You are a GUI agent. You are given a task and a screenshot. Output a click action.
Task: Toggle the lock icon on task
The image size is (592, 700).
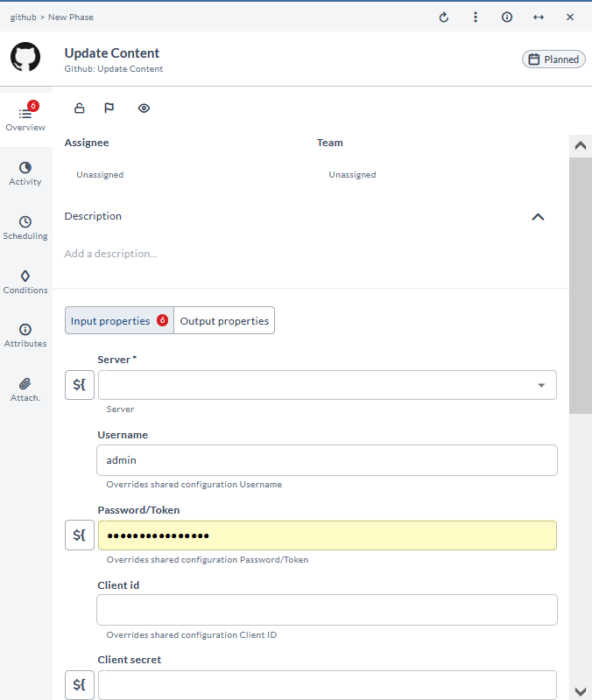(80, 108)
